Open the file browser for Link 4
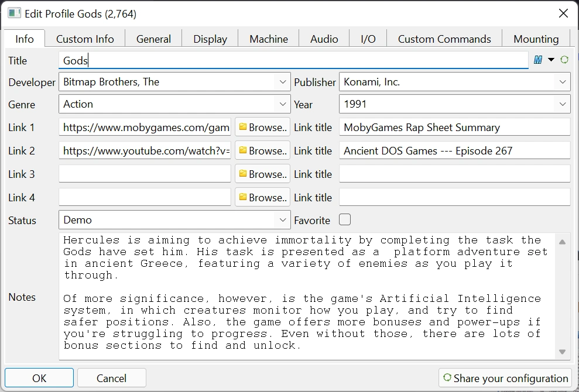579x392 pixels. tap(263, 198)
